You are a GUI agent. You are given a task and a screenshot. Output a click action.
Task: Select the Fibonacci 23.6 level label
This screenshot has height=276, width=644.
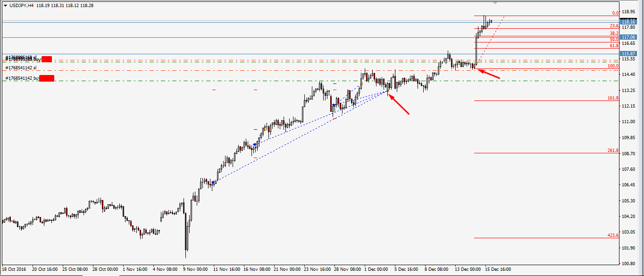coord(614,26)
